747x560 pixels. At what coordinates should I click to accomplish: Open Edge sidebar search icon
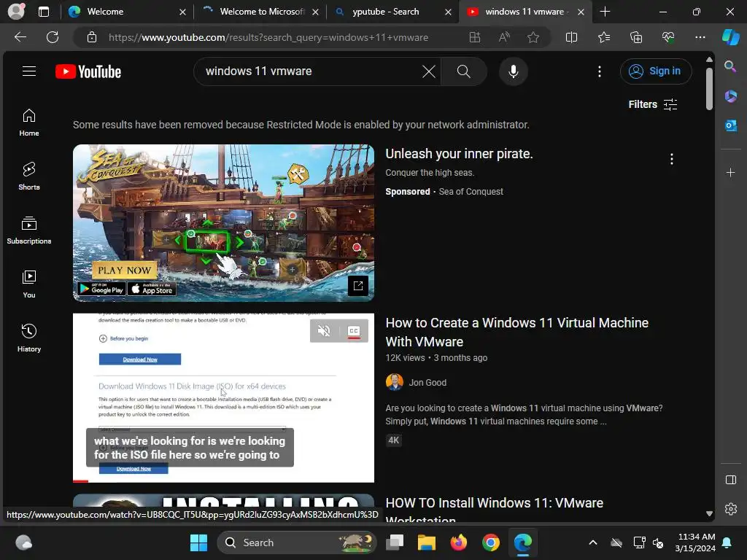pos(730,66)
